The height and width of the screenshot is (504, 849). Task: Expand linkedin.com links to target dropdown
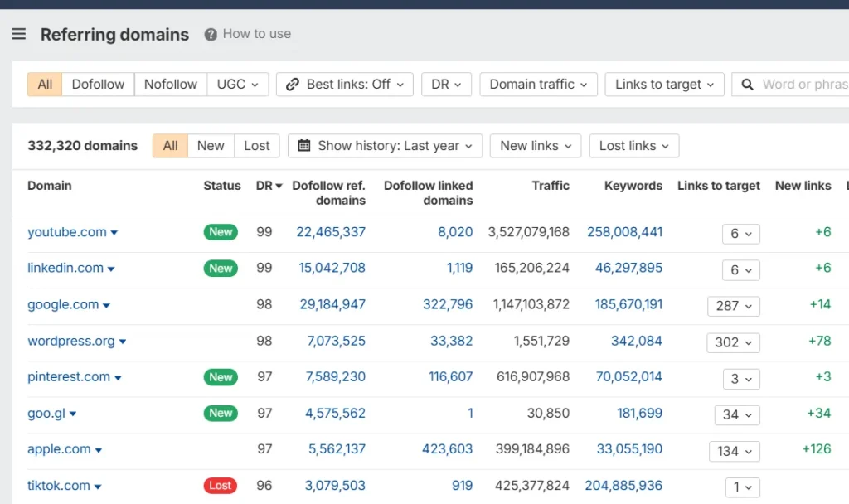point(741,270)
